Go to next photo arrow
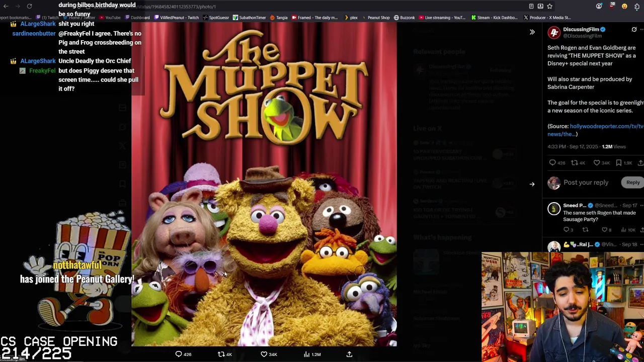 [532, 184]
